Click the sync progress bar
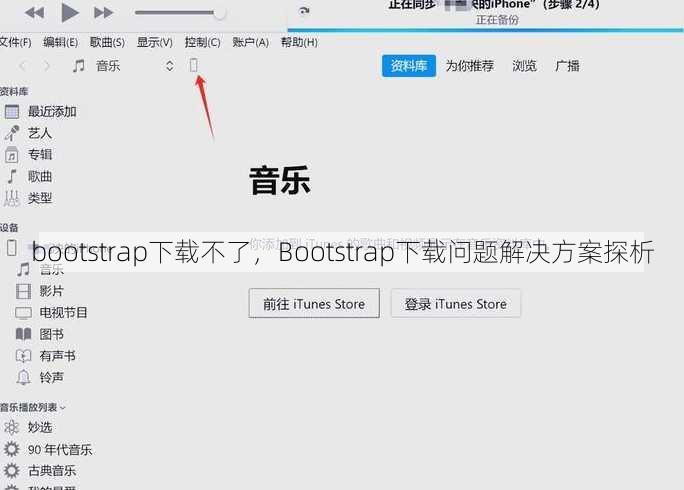 point(485,30)
